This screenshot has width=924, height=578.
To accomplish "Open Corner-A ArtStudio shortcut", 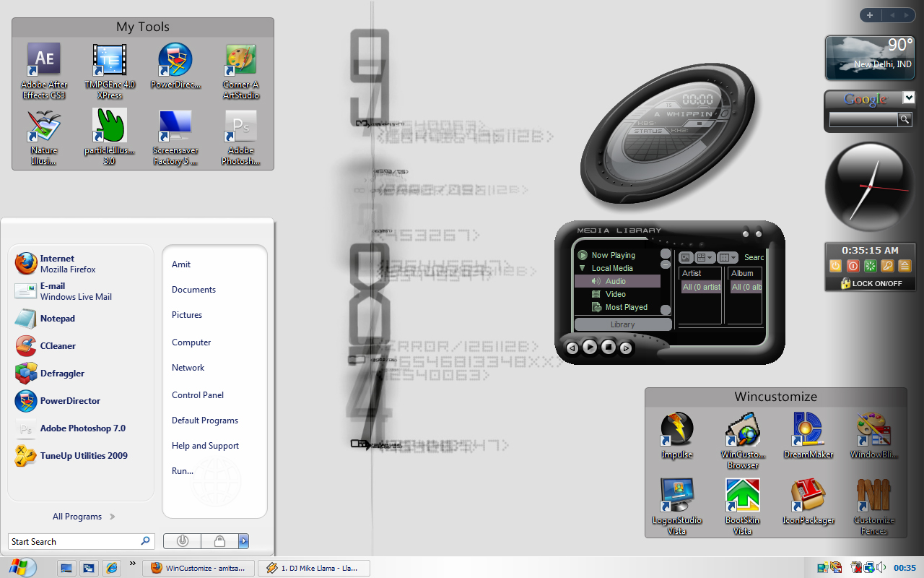I will 241,72.
